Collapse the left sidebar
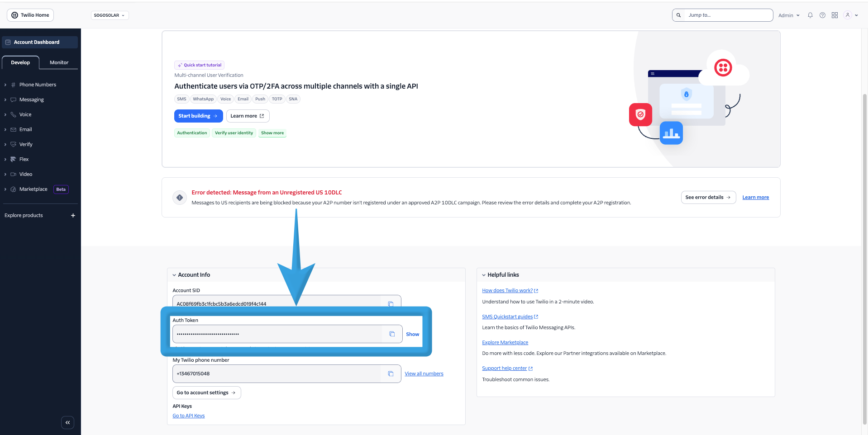The height and width of the screenshot is (435, 868). point(67,422)
